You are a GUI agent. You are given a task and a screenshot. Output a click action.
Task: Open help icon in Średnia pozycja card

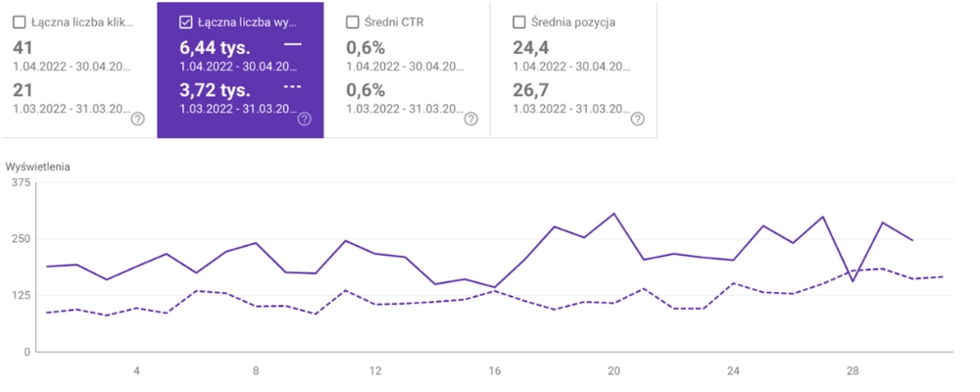click(638, 119)
